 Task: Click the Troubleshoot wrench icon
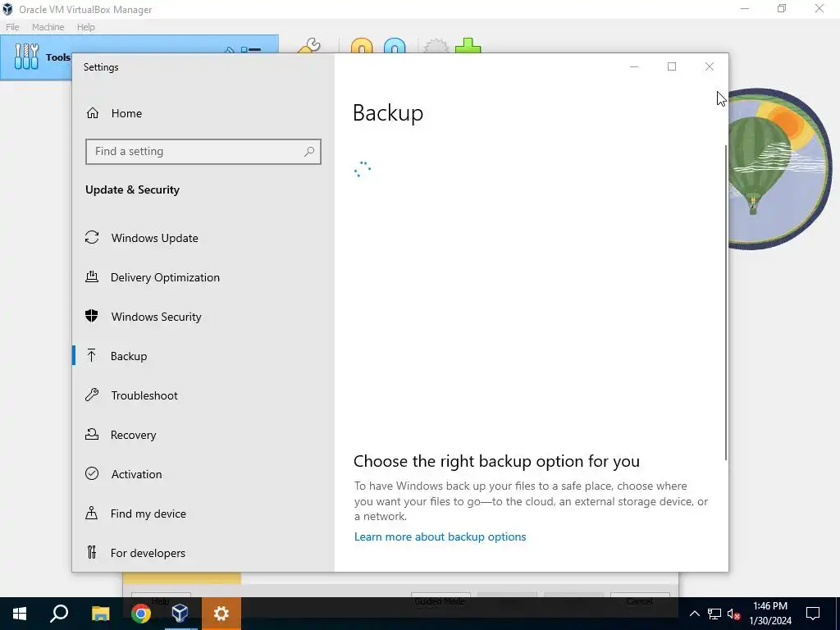[x=92, y=395]
